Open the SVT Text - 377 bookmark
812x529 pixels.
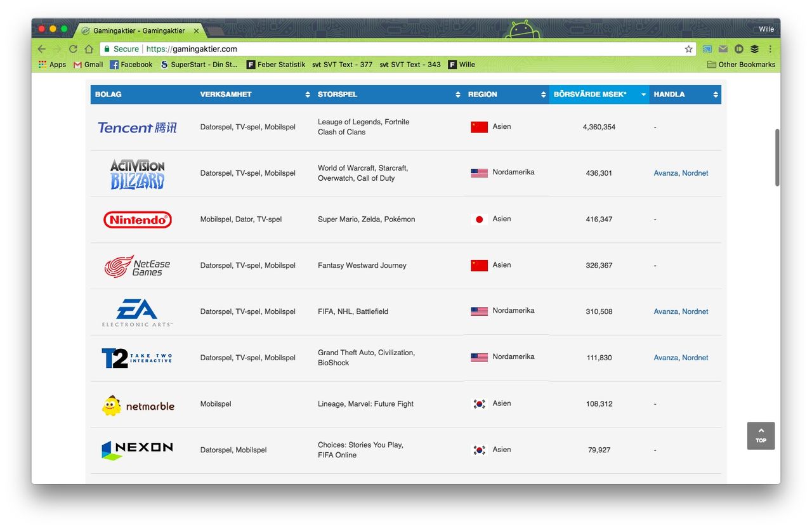click(x=343, y=65)
